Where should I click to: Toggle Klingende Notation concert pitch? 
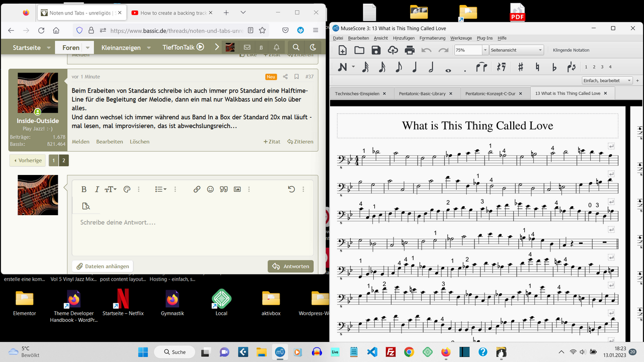[571, 50]
